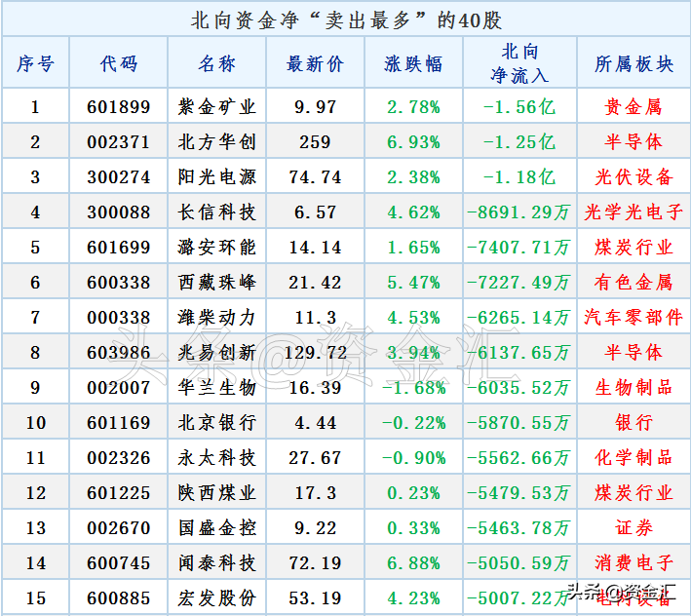Click the table title 北向资金净"卖出最多"的40股
Screen dimensions: 691x616
pyautogui.click(x=346, y=20)
